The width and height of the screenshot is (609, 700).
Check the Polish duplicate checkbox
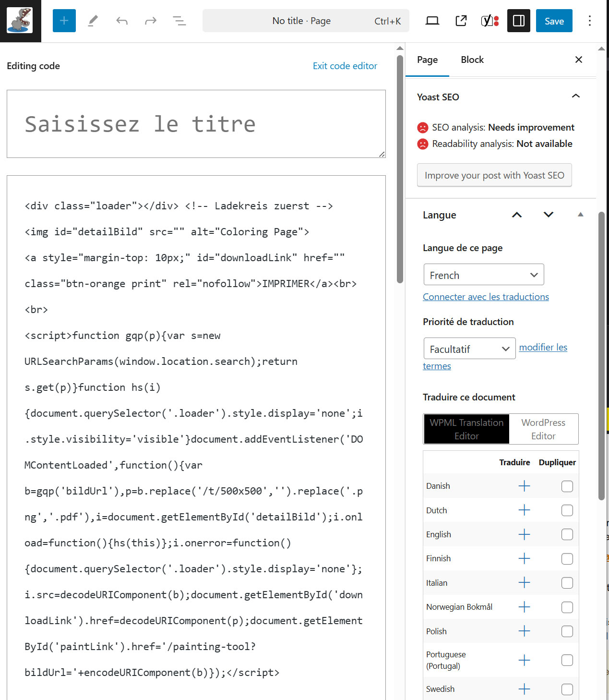click(567, 631)
